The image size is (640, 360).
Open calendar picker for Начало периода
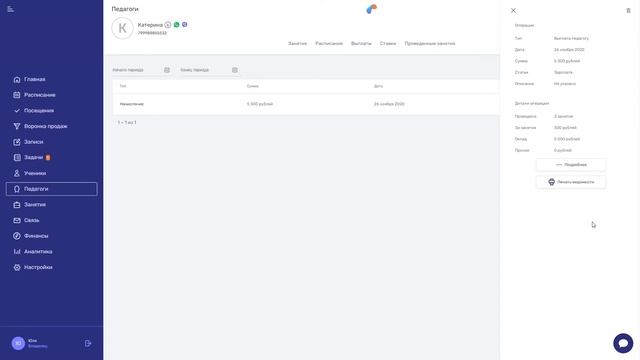click(x=167, y=70)
